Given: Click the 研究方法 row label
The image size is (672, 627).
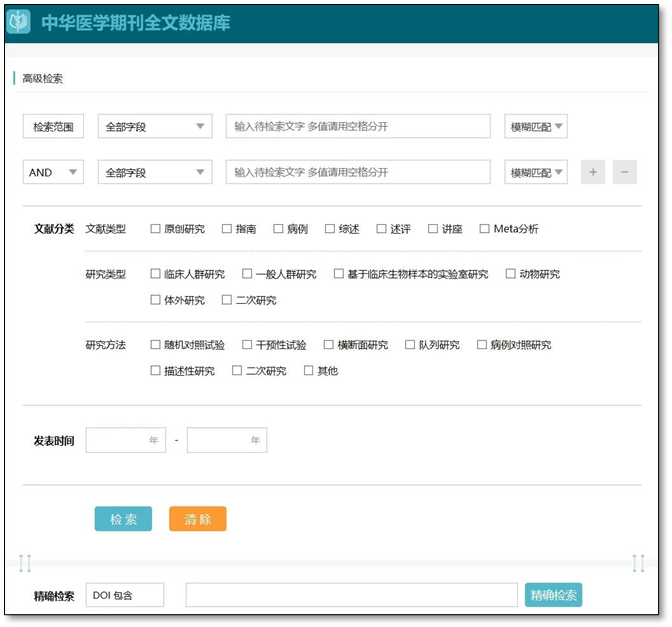Looking at the screenshot, I should point(105,345).
